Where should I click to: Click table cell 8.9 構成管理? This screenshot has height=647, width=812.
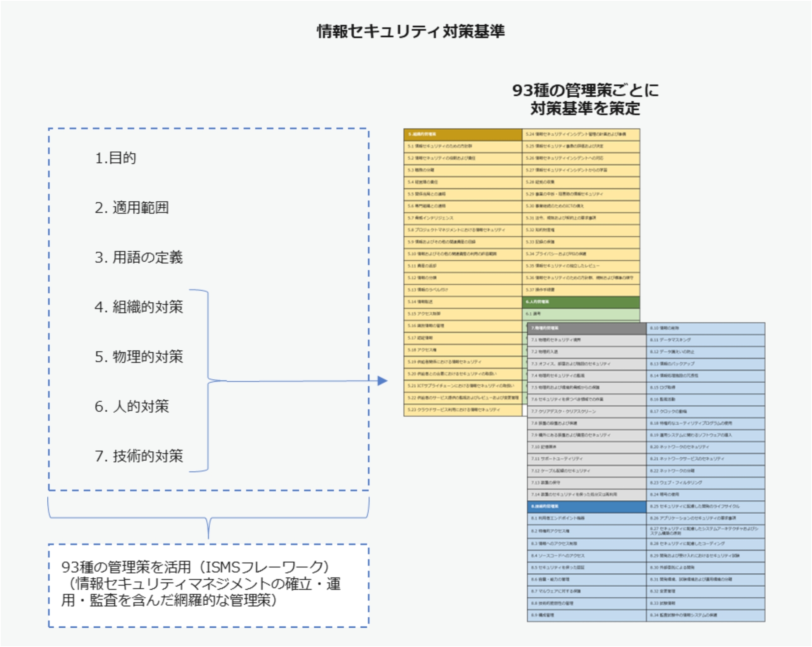[x=587, y=616]
